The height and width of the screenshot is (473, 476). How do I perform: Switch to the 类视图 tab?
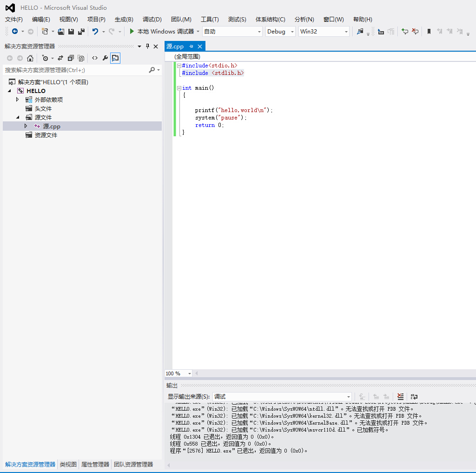(x=68, y=465)
